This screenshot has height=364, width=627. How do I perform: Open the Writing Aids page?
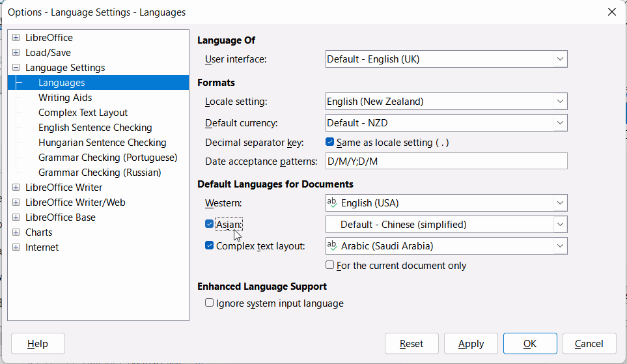click(65, 98)
